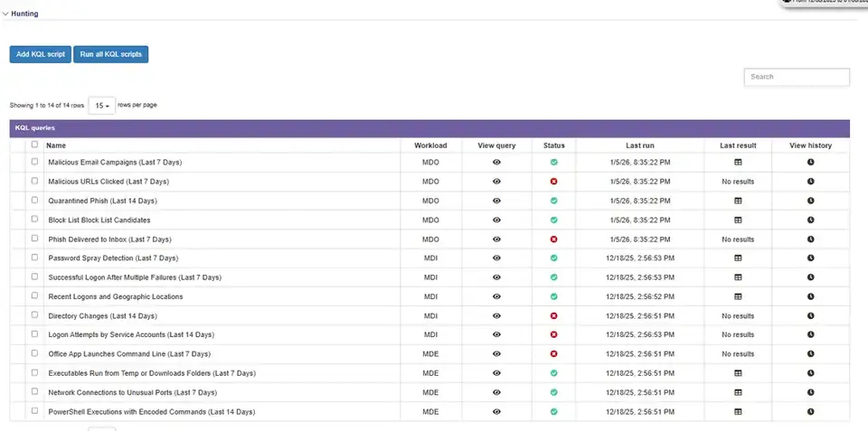This screenshot has height=431, width=868.
Task: Click into the Search field
Action: click(x=797, y=77)
